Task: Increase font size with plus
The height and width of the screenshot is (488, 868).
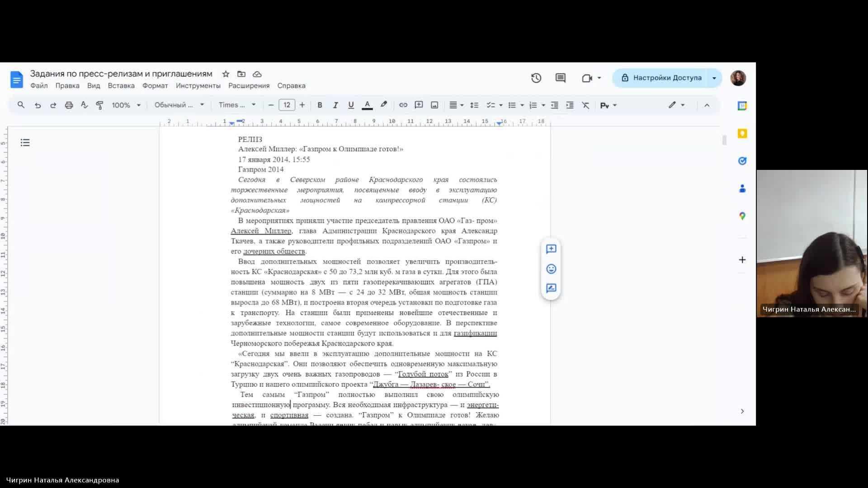Action: point(302,105)
